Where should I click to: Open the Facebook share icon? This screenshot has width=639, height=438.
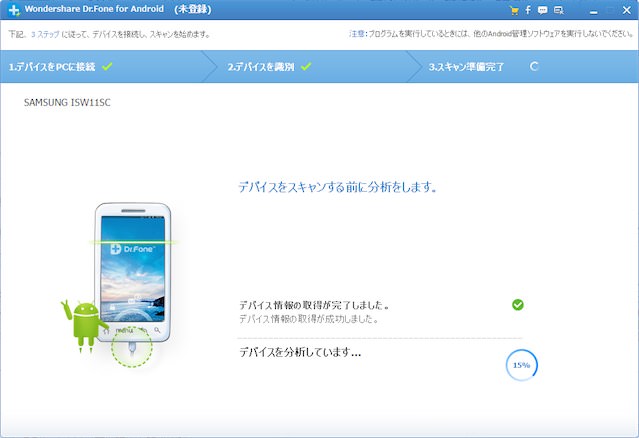pos(528,10)
